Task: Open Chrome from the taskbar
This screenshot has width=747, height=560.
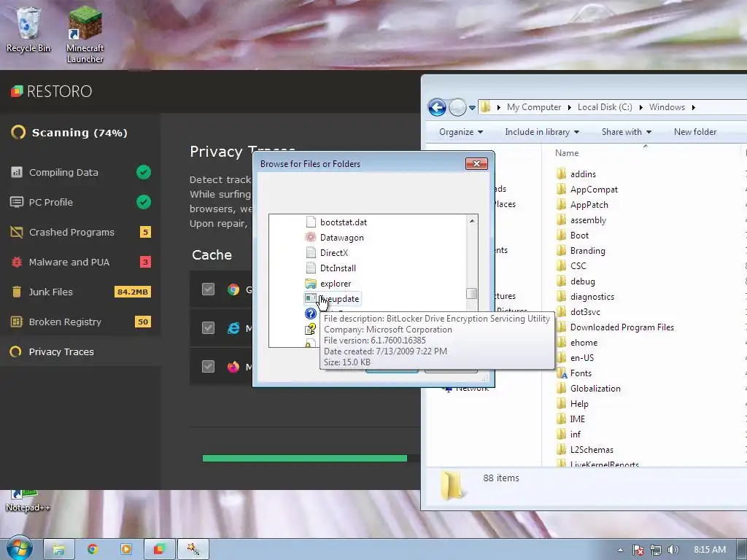Action: (93, 550)
